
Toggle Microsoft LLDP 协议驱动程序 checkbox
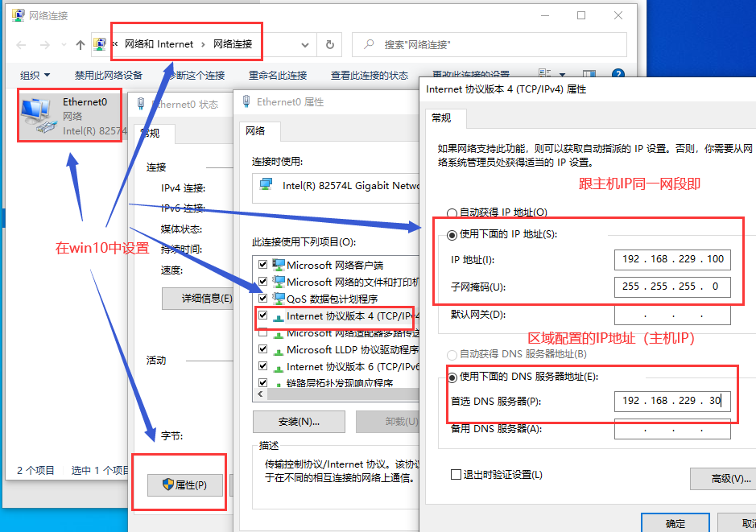point(262,348)
